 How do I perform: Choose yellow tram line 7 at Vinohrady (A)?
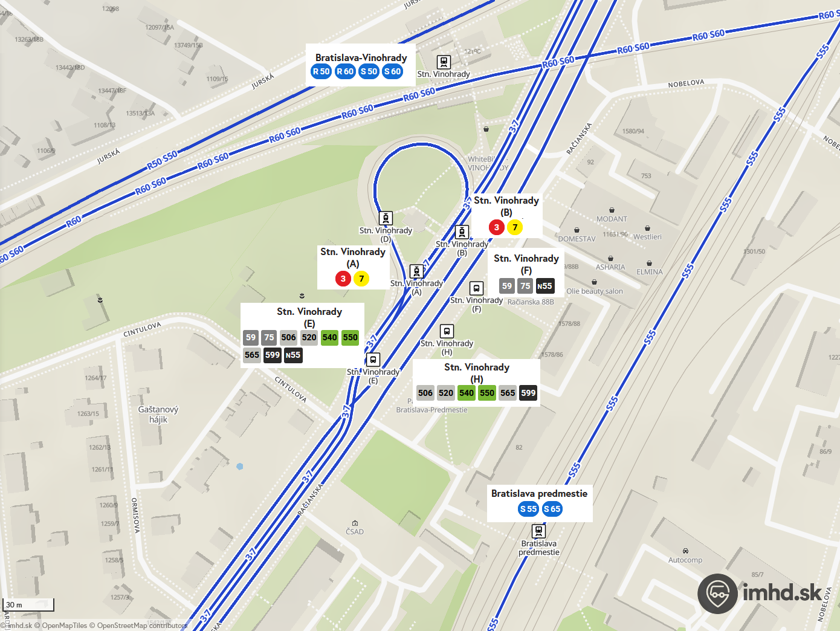tap(361, 279)
